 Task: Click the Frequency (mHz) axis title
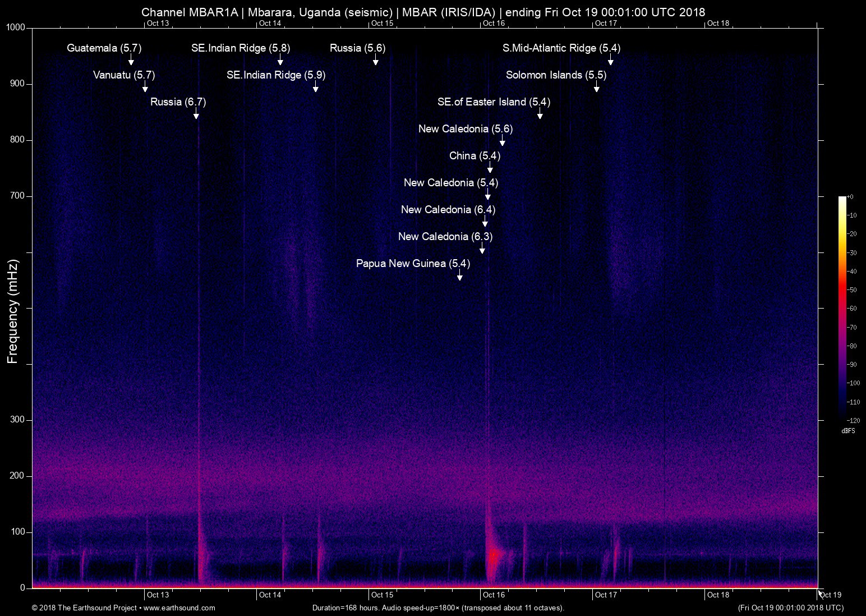click(13, 311)
